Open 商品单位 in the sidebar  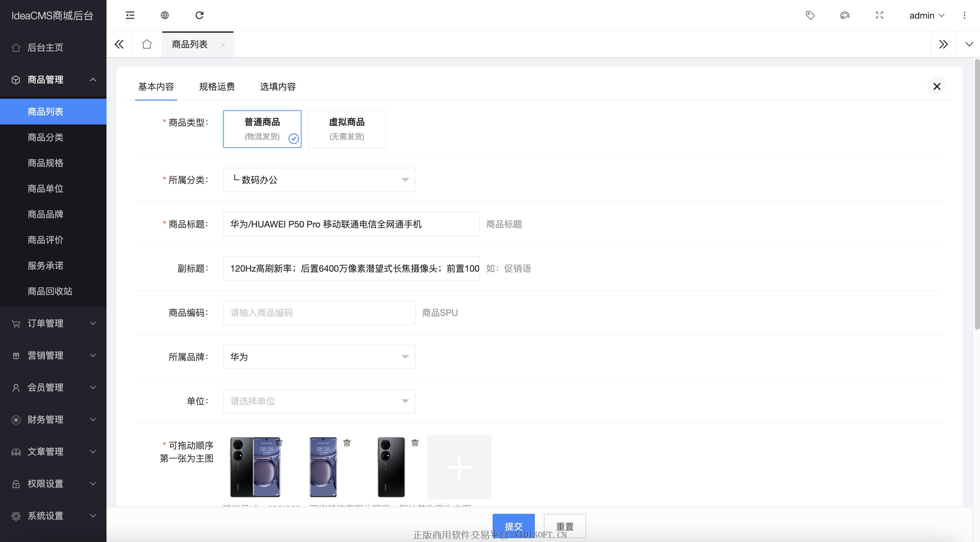click(53, 189)
